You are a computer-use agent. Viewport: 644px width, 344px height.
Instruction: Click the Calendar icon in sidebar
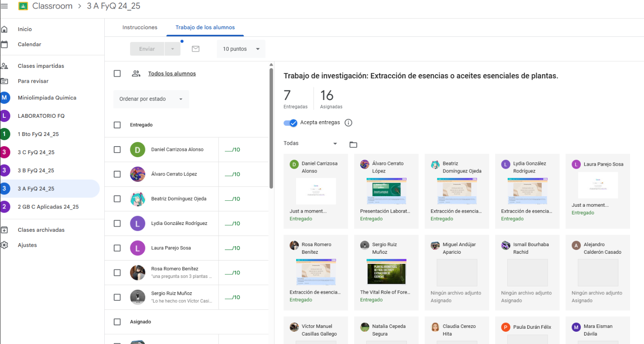tap(4, 44)
